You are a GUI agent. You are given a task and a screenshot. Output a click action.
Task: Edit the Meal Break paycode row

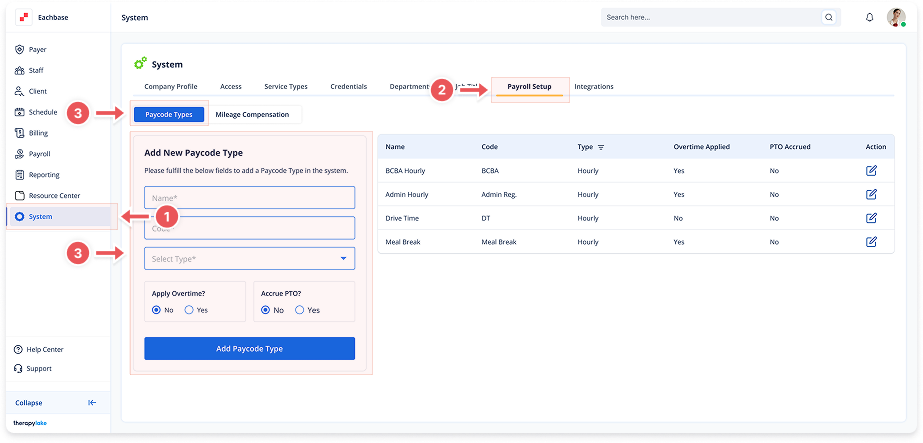click(871, 241)
